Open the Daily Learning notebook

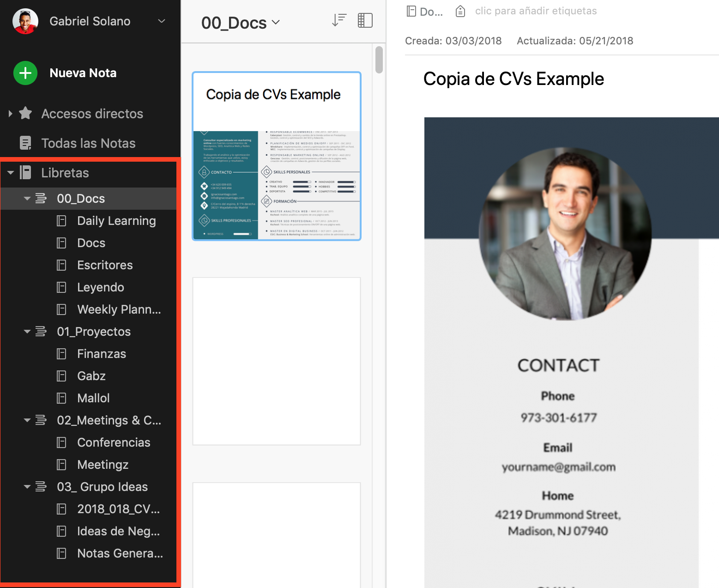(116, 221)
